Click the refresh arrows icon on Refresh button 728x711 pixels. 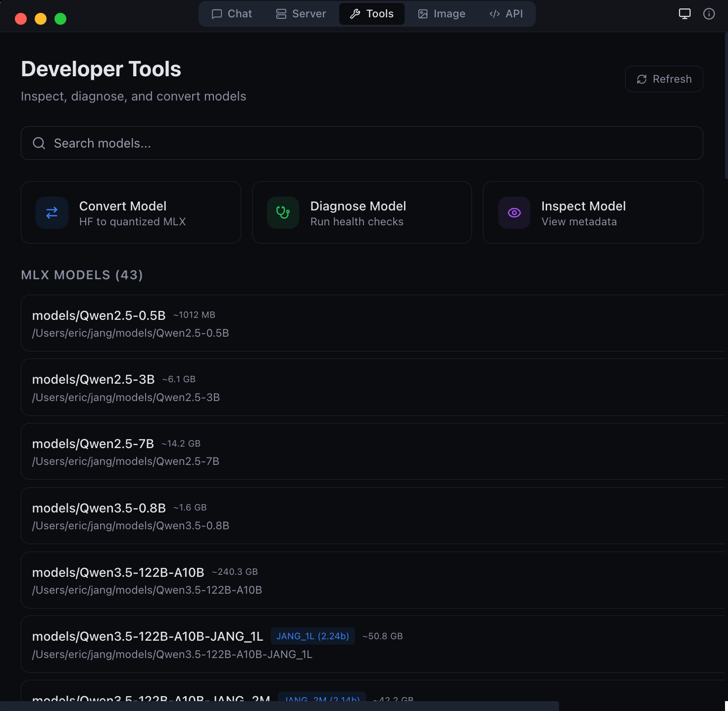(642, 79)
